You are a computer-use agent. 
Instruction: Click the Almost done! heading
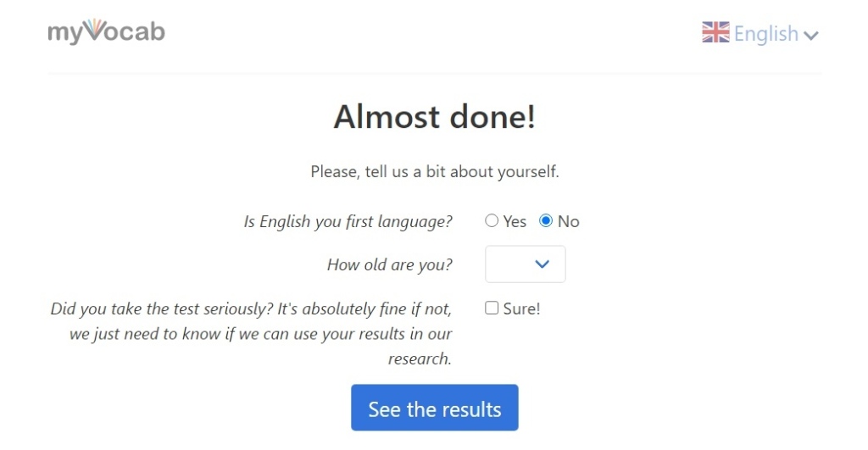pos(434,117)
